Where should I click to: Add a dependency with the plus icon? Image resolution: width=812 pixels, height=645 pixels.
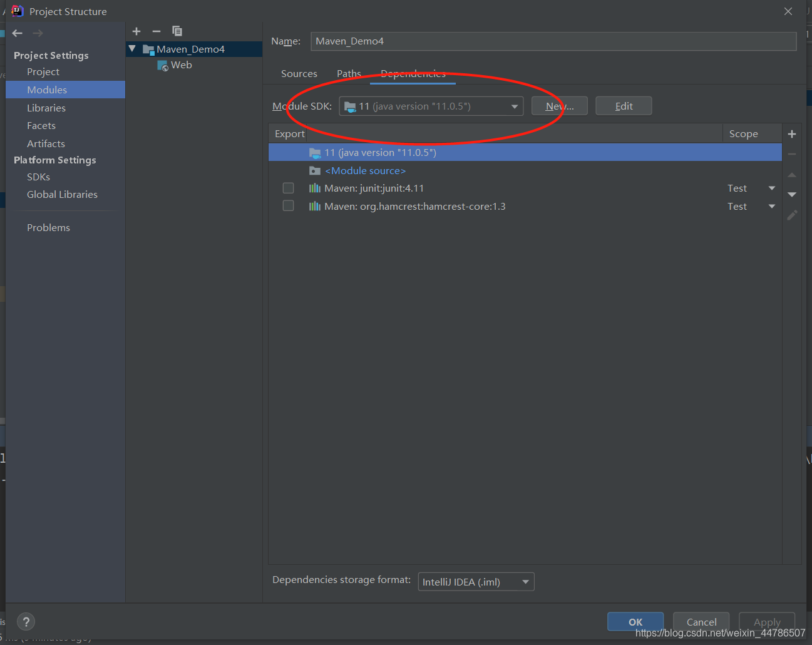tap(792, 134)
